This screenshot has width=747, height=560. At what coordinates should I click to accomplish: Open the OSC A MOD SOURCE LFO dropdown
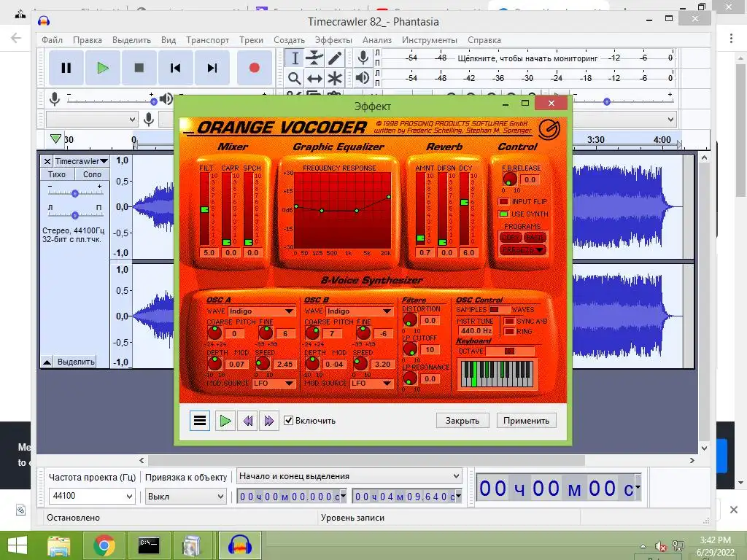274,384
